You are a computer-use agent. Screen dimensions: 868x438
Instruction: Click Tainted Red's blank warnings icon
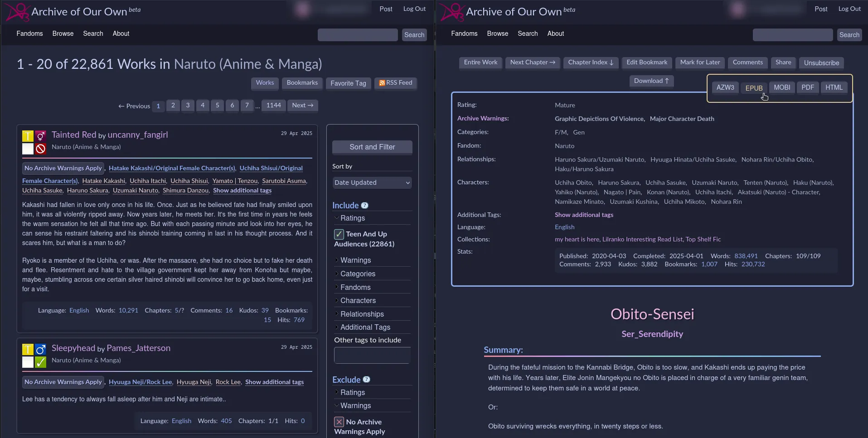28,149
